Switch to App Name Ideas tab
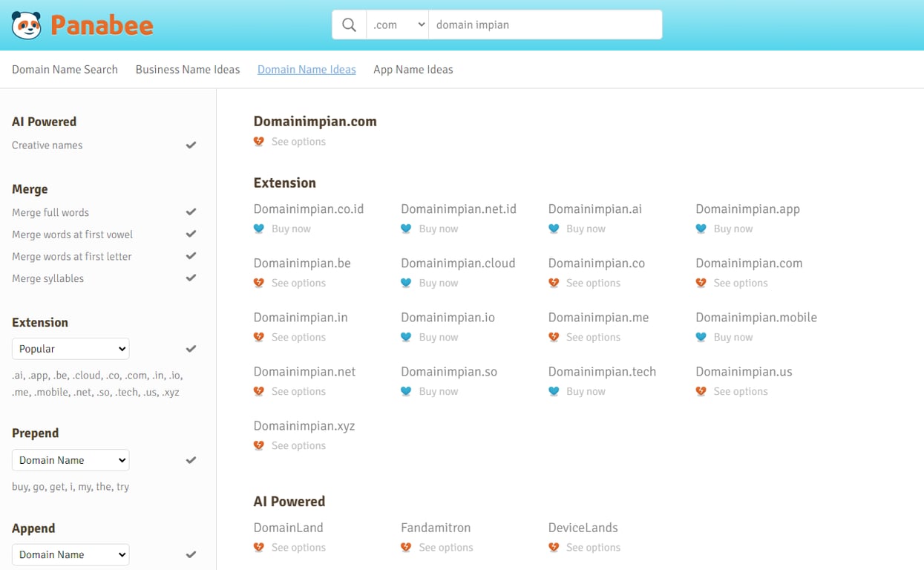Viewport: 924px width, 570px height. pos(413,70)
